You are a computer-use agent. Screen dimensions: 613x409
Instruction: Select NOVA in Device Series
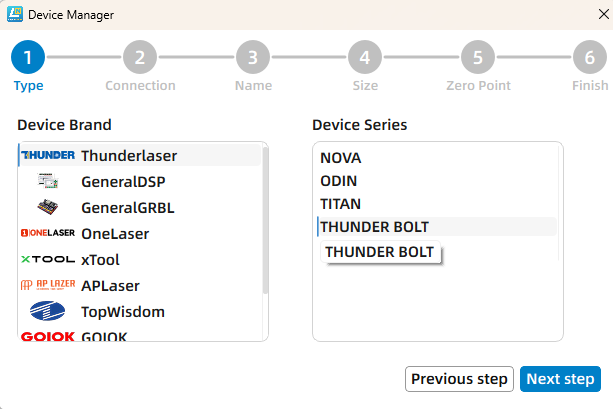[x=341, y=158]
